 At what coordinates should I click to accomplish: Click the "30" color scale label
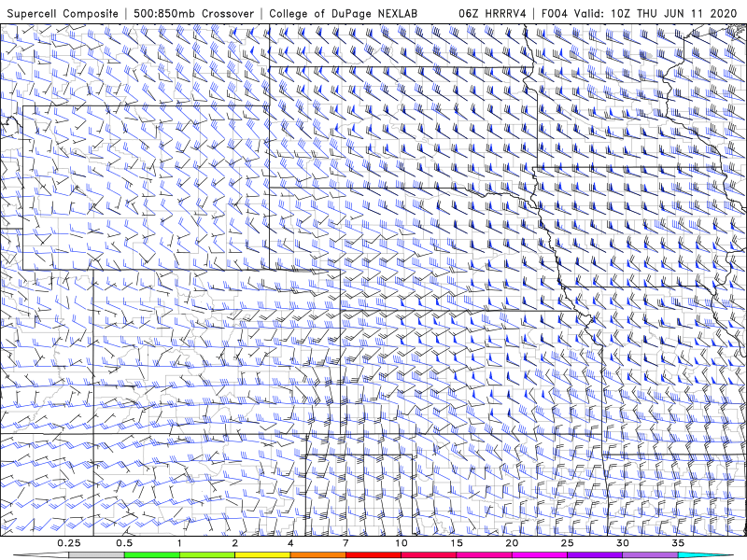pos(622,543)
